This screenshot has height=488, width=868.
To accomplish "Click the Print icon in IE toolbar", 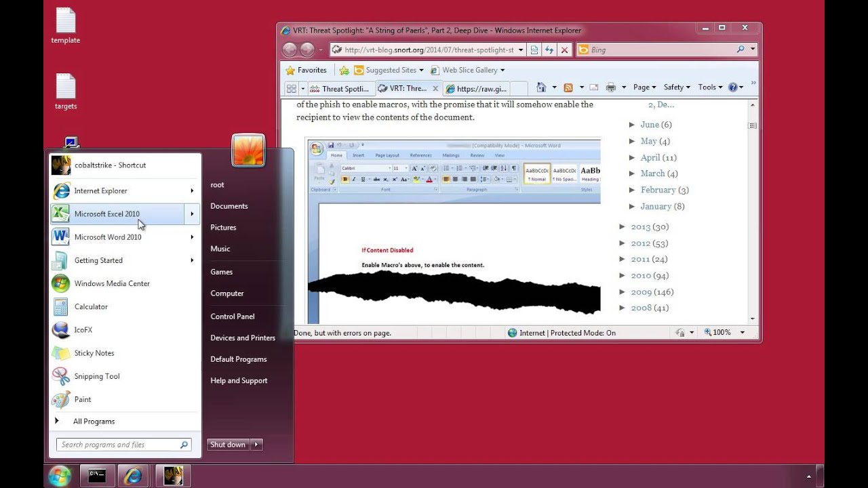I will (x=611, y=87).
